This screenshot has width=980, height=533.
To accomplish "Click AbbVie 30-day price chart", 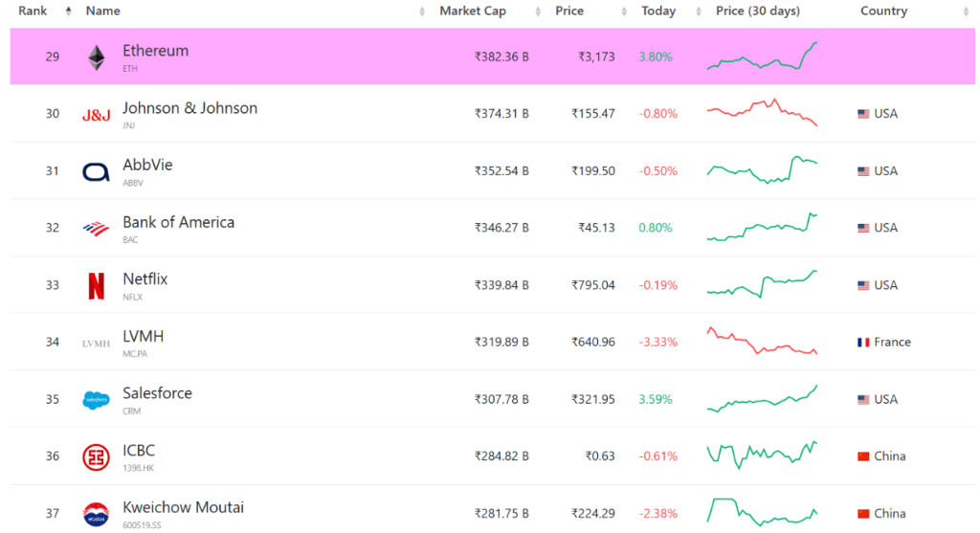I will (762, 169).
